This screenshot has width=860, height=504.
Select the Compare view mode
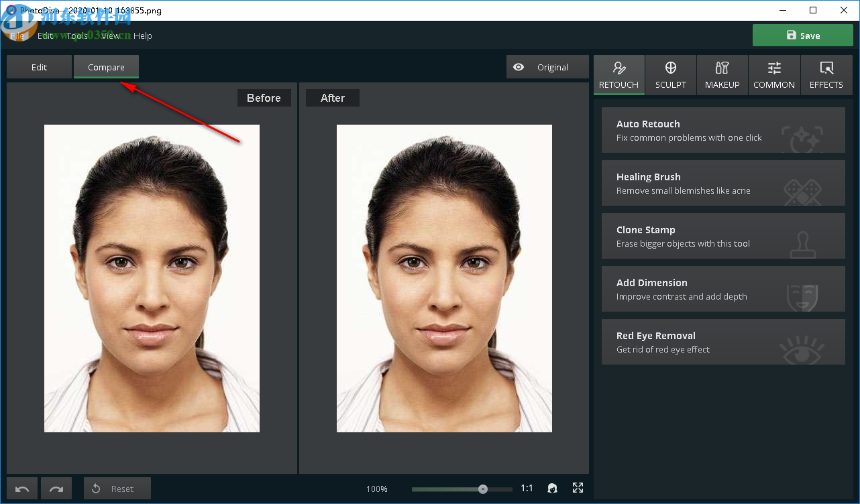pos(106,67)
